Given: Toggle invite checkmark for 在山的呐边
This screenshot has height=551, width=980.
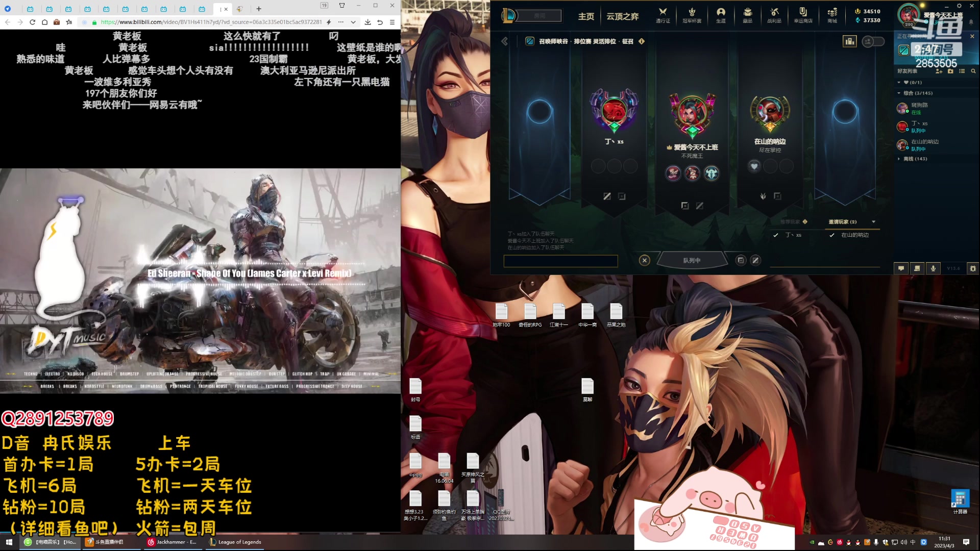Looking at the screenshot, I should point(831,235).
